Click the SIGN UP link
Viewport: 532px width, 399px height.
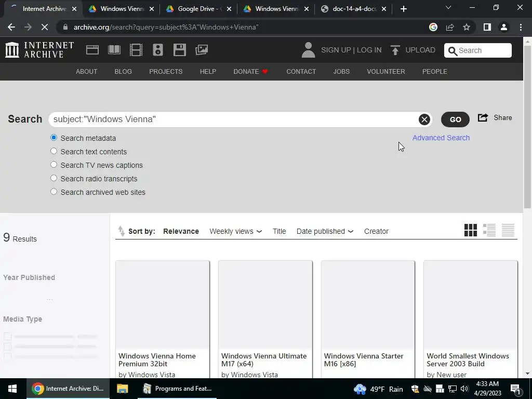336,50
